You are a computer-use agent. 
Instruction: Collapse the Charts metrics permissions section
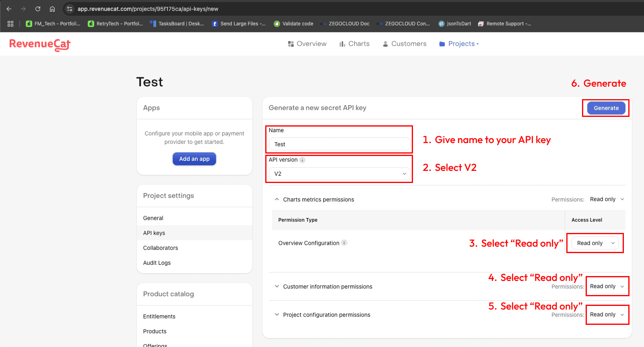click(277, 199)
